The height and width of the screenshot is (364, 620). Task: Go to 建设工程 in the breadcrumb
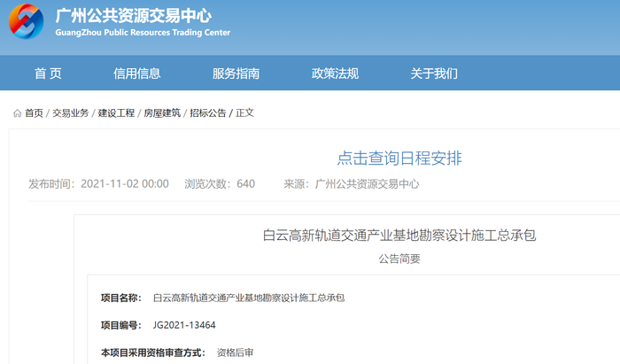coord(116,113)
